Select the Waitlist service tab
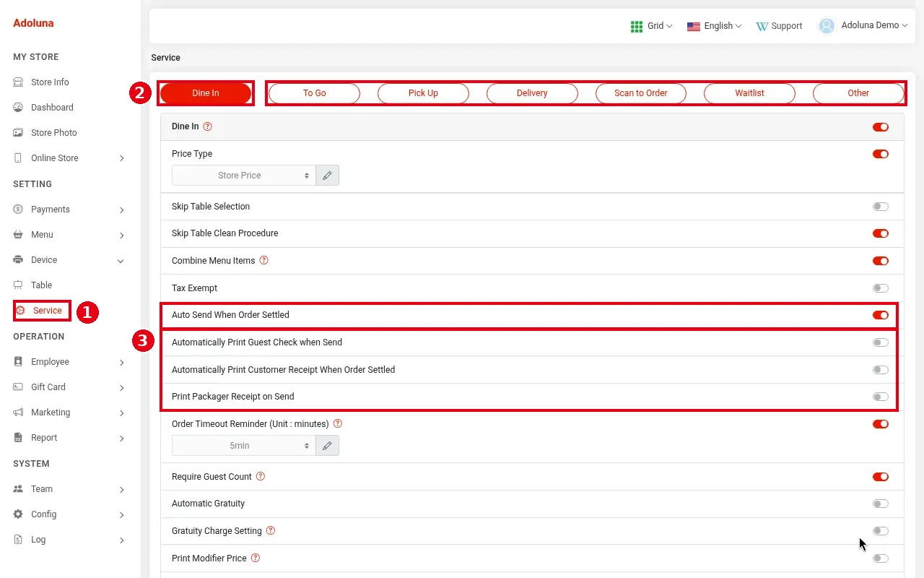The height and width of the screenshot is (578, 924). (749, 93)
